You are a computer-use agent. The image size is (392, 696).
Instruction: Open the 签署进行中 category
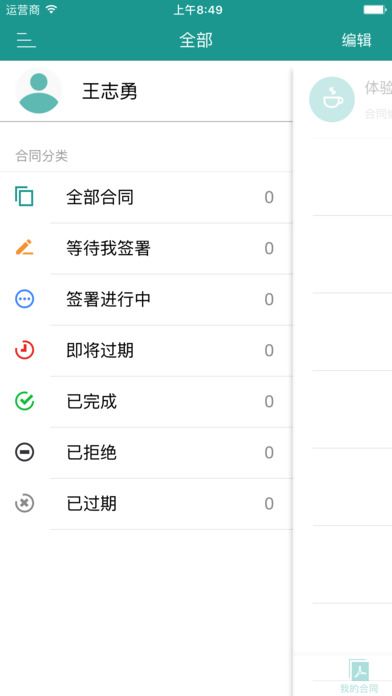[x=146, y=299]
